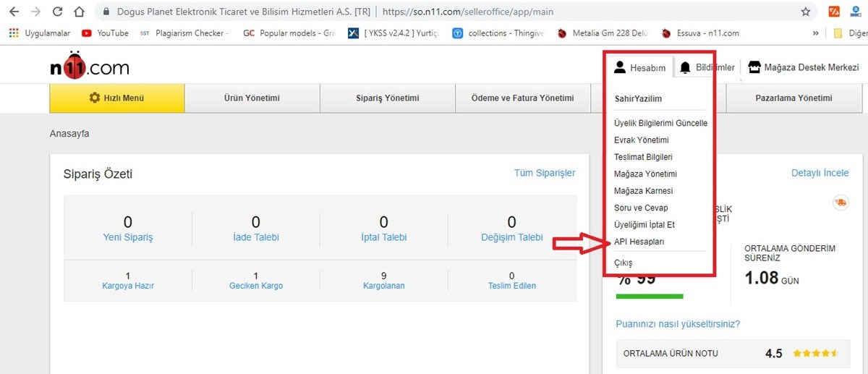Show more bookmarks with chevron
The image size is (868, 374).
(x=816, y=33)
